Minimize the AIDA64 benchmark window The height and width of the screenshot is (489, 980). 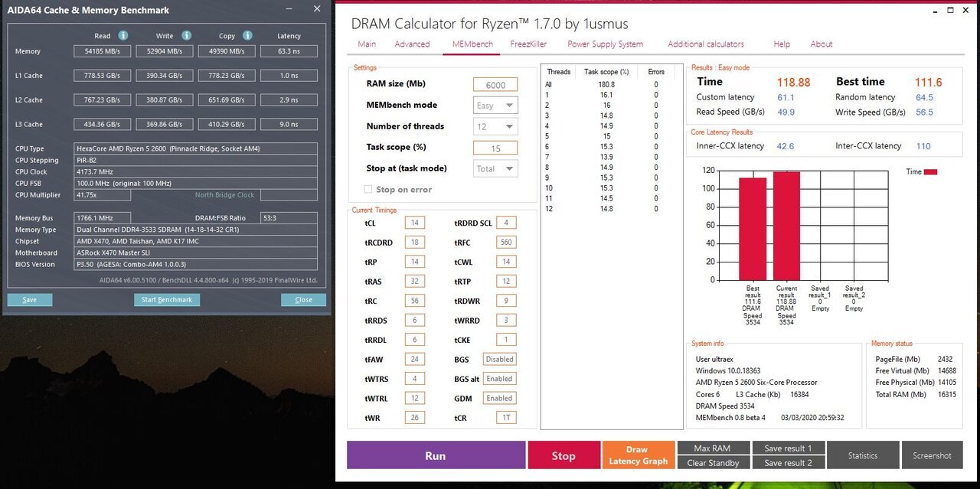click(x=288, y=9)
